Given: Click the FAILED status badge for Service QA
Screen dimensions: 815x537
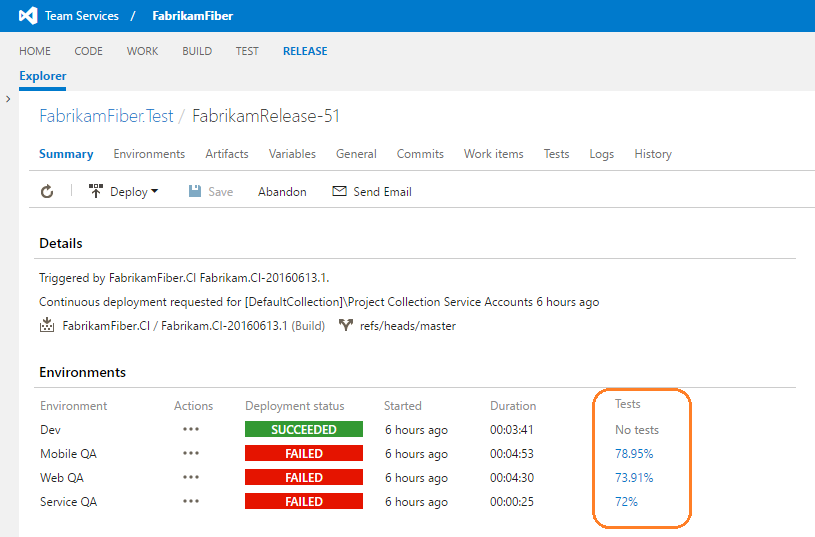Looking at the screenshot, I should [x=303, y=502].
